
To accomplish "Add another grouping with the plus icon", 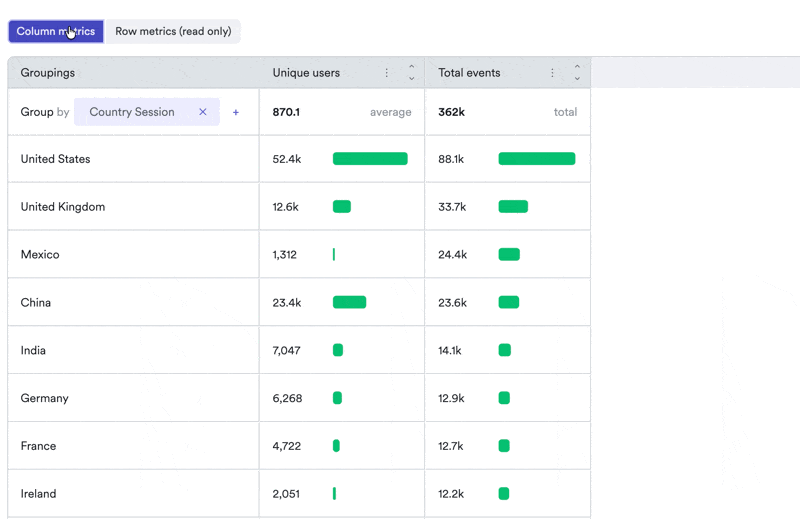I will point(236,112).
